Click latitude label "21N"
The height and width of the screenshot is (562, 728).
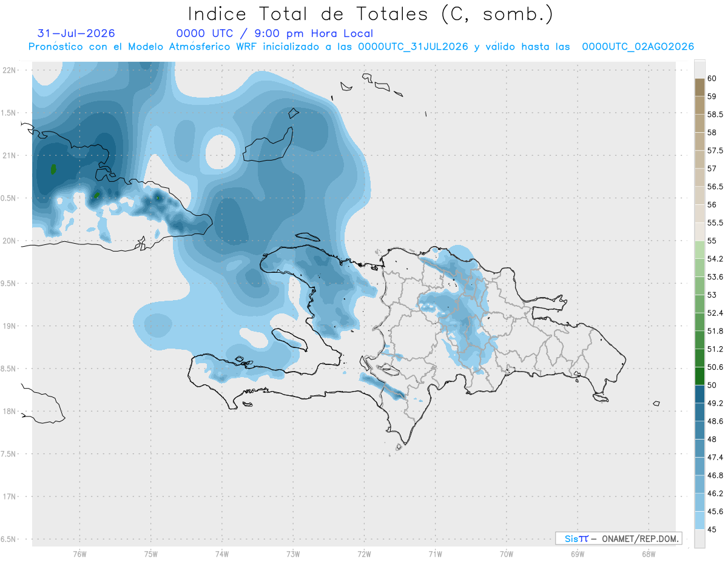tap(10, 156)
